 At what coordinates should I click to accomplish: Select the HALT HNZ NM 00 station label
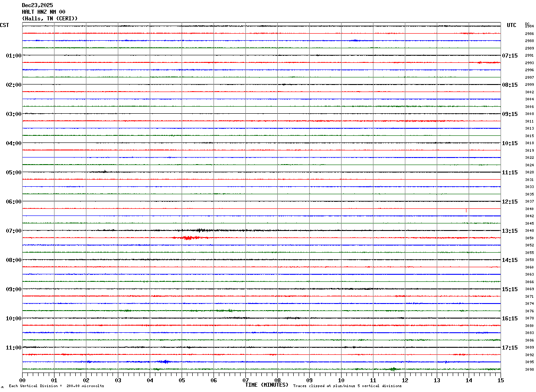43,12
